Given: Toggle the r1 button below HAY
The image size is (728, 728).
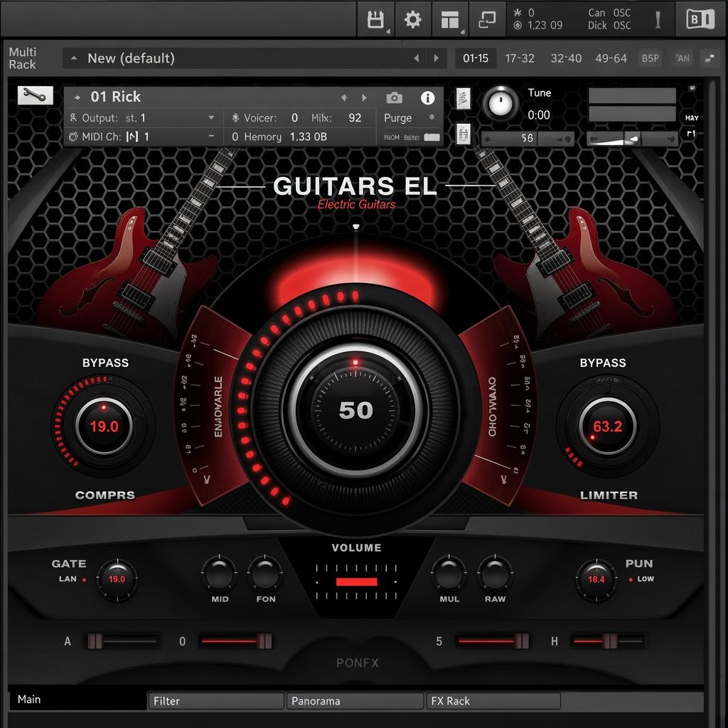Looking at the screenshot, I should click(x=691, y=134).
